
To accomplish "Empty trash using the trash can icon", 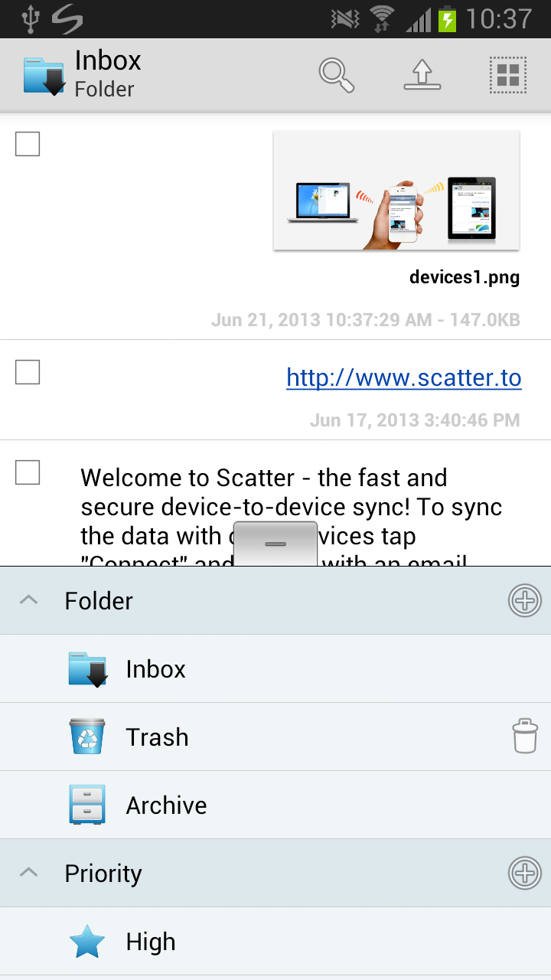I will pyautogui.click(x=525, y=736).
